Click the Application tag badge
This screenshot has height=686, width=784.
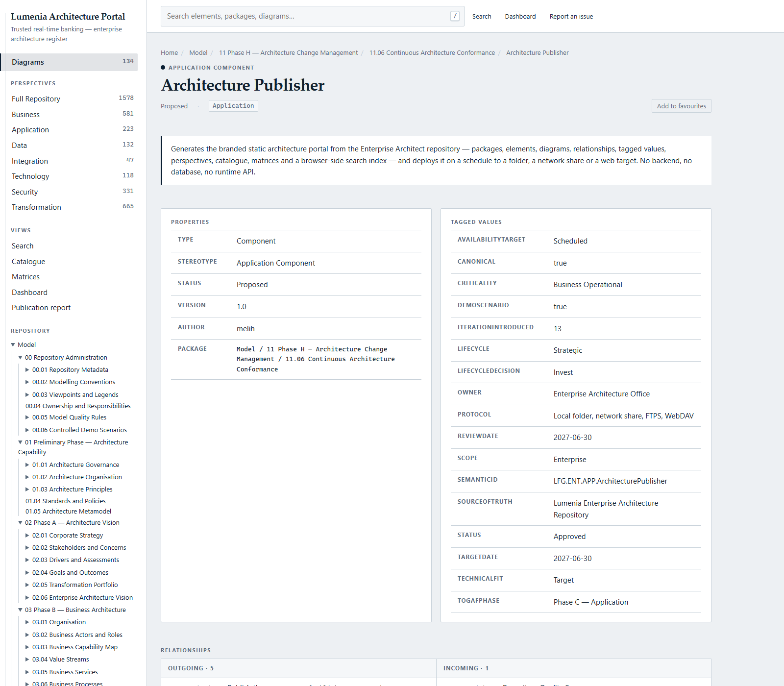pos(233,106)
